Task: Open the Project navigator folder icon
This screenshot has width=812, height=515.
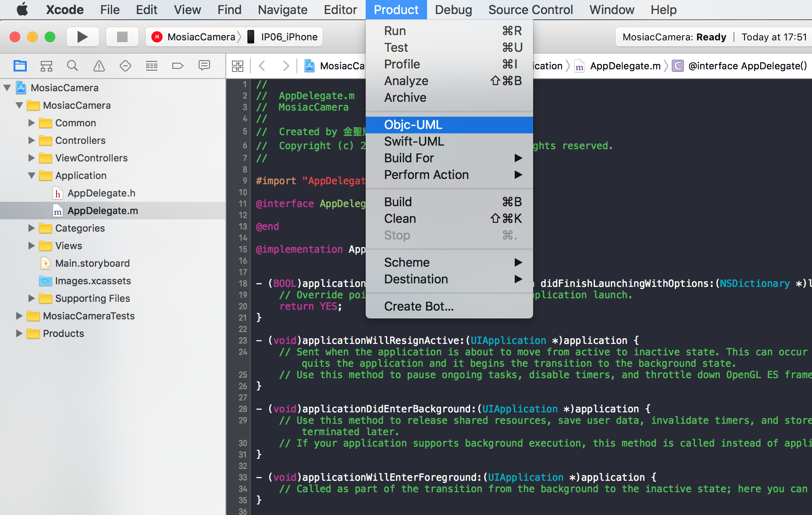Action: tap(20, 66)
